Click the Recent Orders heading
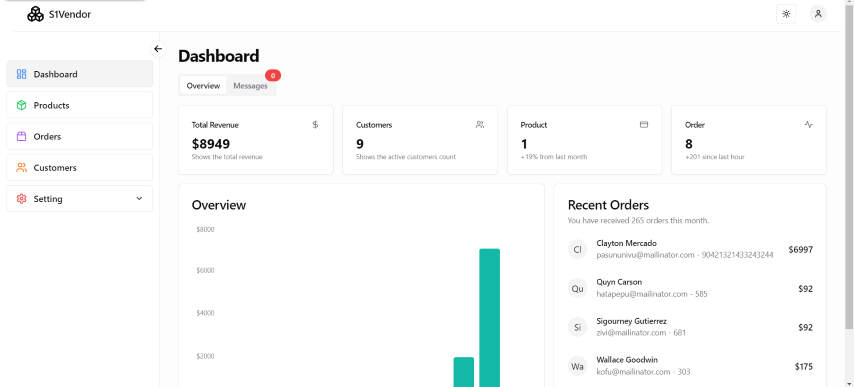 click(608, 205)
